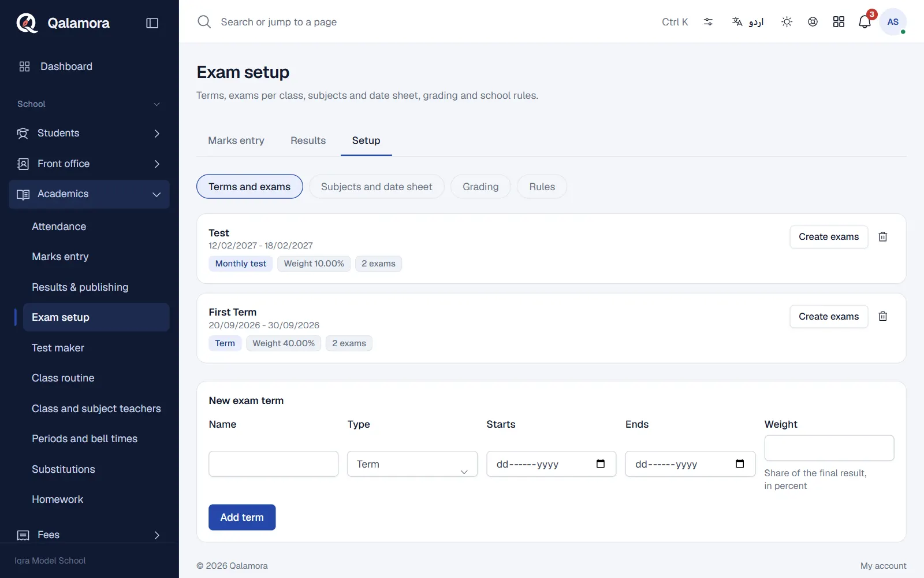Viewport: 924px width, 578px height.
Task: Switch language to Urdu
Action: (x=748, y=22)
